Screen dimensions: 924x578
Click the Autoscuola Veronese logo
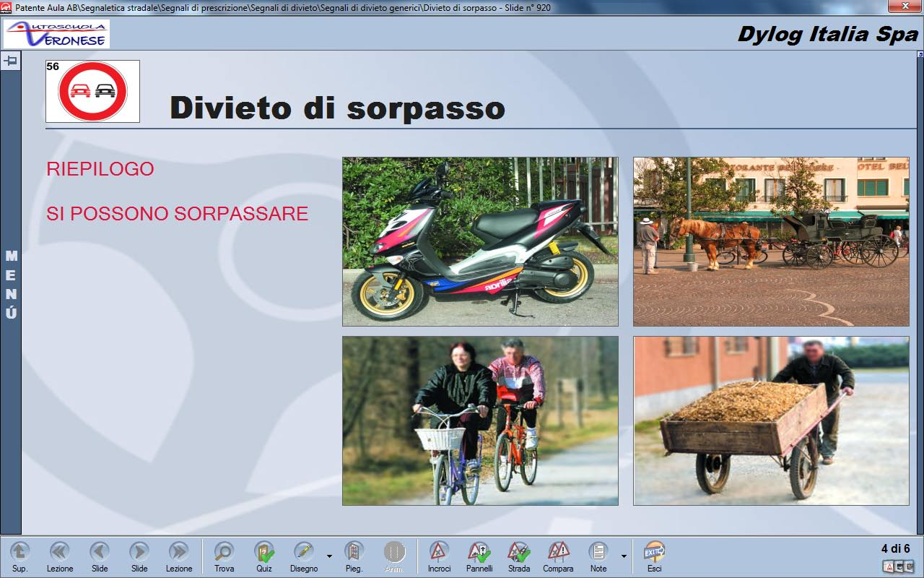(x=57, y=34)
